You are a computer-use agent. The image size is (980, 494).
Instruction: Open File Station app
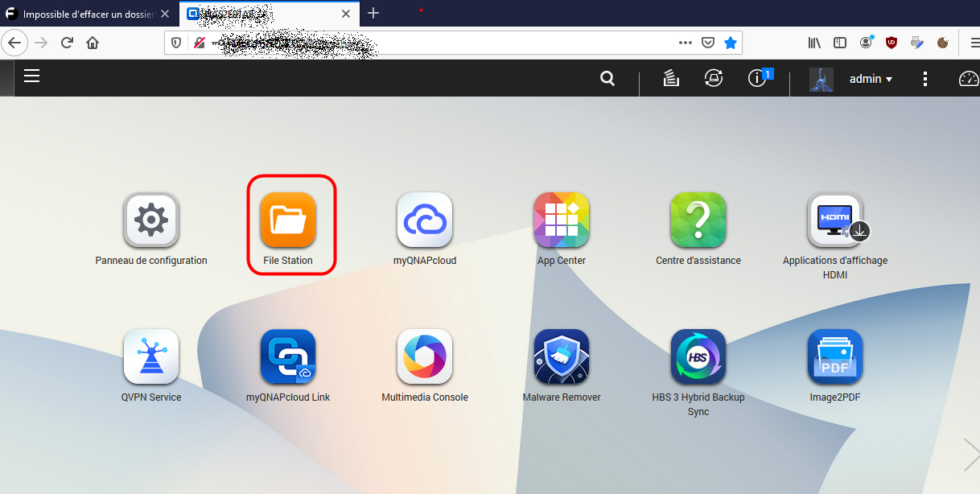[288, 220]
